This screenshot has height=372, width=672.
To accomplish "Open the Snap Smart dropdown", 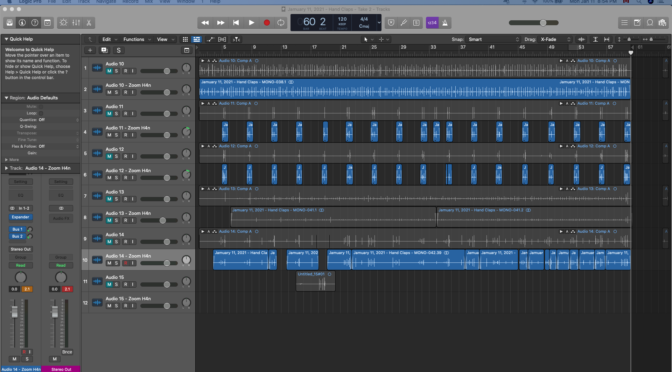I will click(x=493, y=39).
